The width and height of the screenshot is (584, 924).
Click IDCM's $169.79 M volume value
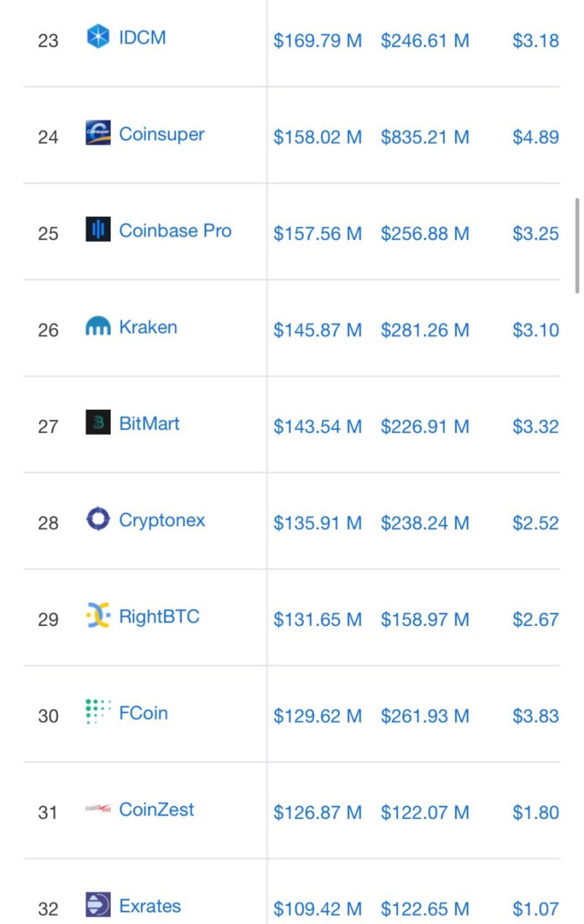pos(318,40)
